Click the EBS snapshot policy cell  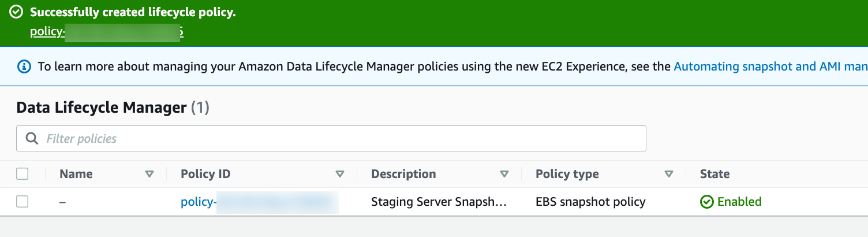[590, 202]
